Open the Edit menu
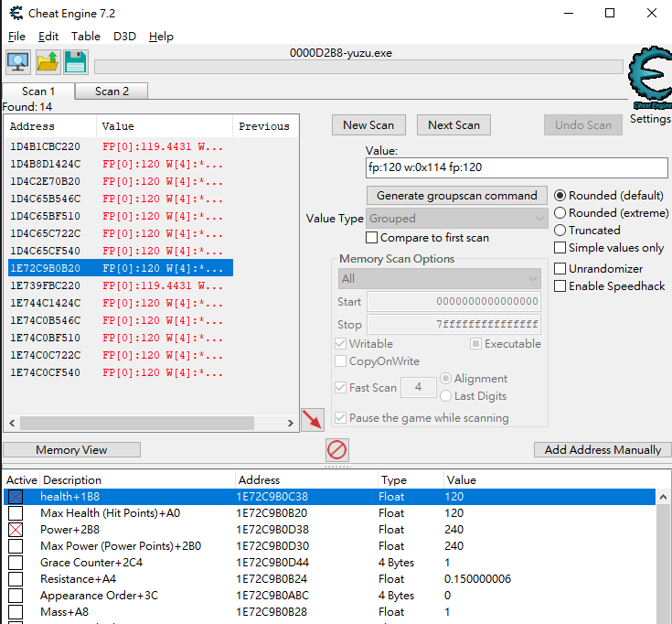The image size is (672, 624). point(48,37)
